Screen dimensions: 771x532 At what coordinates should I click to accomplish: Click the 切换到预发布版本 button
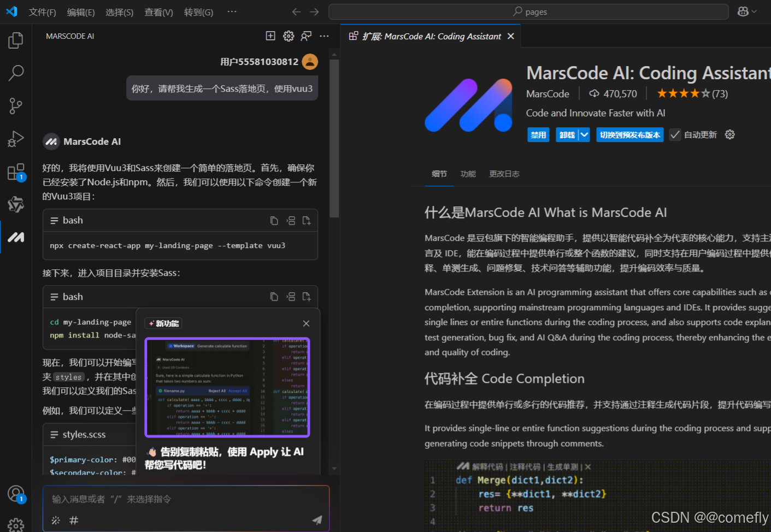629,135
